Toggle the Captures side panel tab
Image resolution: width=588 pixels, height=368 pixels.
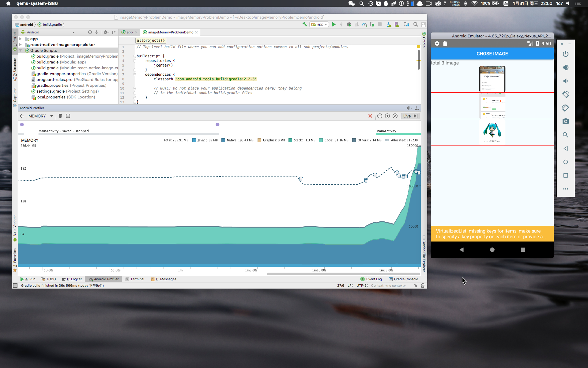coord(15,97)
